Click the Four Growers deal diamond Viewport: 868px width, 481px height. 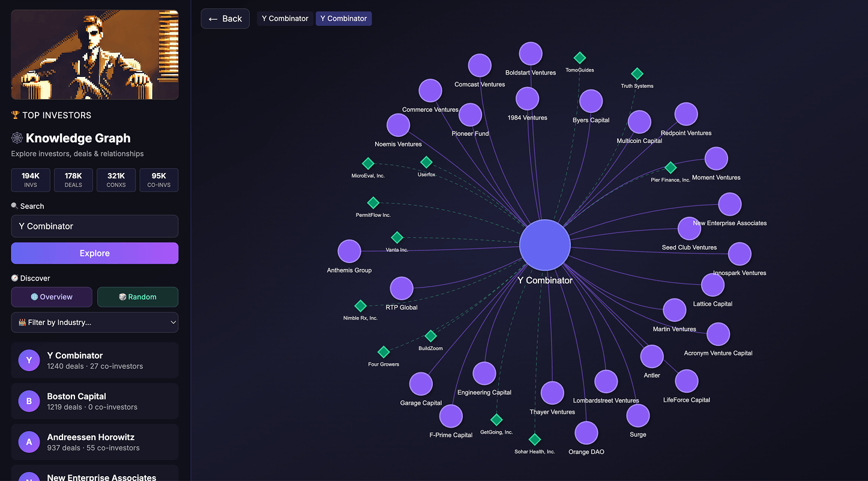[x=384, y=352]
